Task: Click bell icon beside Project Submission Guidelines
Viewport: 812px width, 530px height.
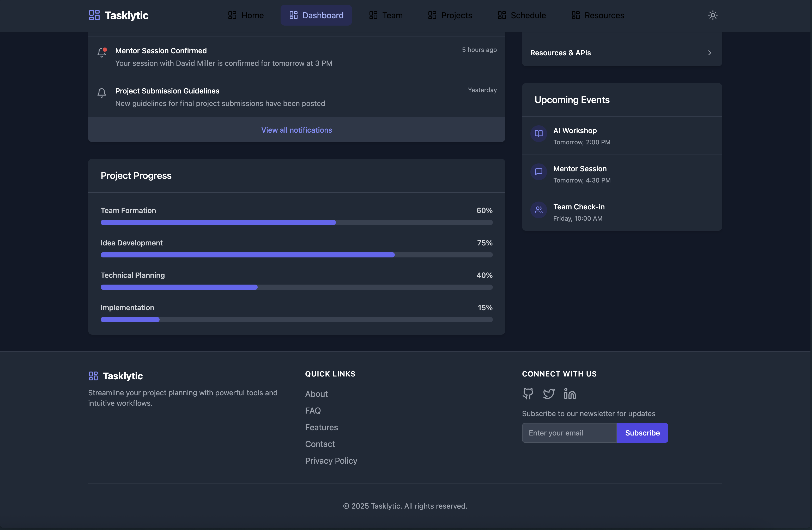Action: 102,92
